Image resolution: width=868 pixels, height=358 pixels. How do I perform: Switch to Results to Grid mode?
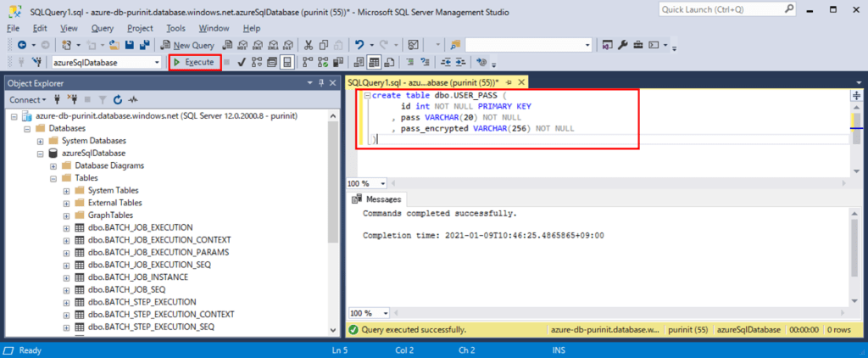[374, 62]
